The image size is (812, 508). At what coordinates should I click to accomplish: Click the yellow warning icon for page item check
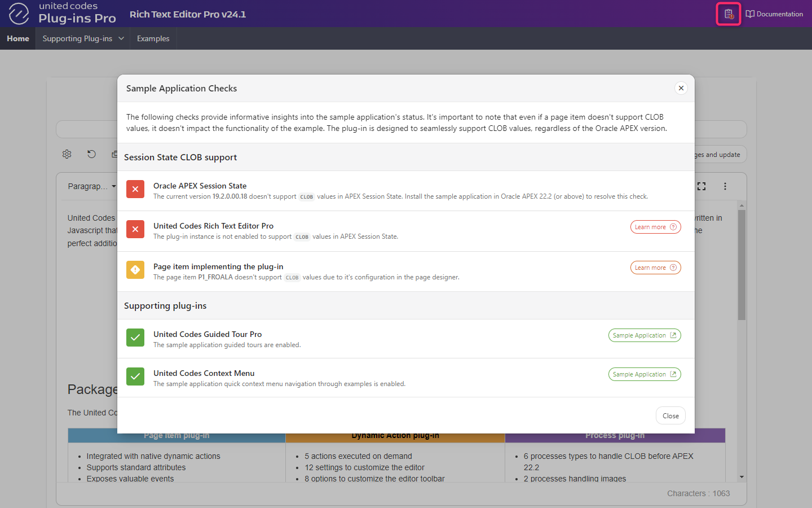[x=135, y=270]
